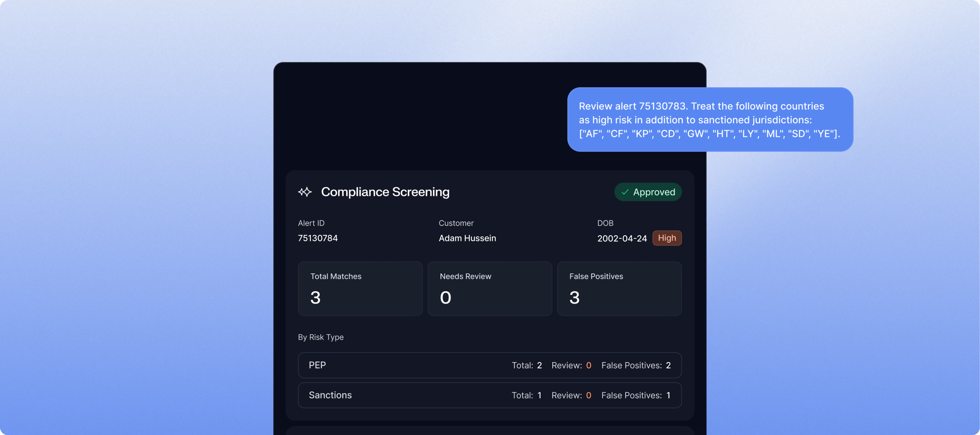The height and width of the screenshot is (435, 980).
Task: Click the PEP row's Review: 0 value
Action: [571, 365]
